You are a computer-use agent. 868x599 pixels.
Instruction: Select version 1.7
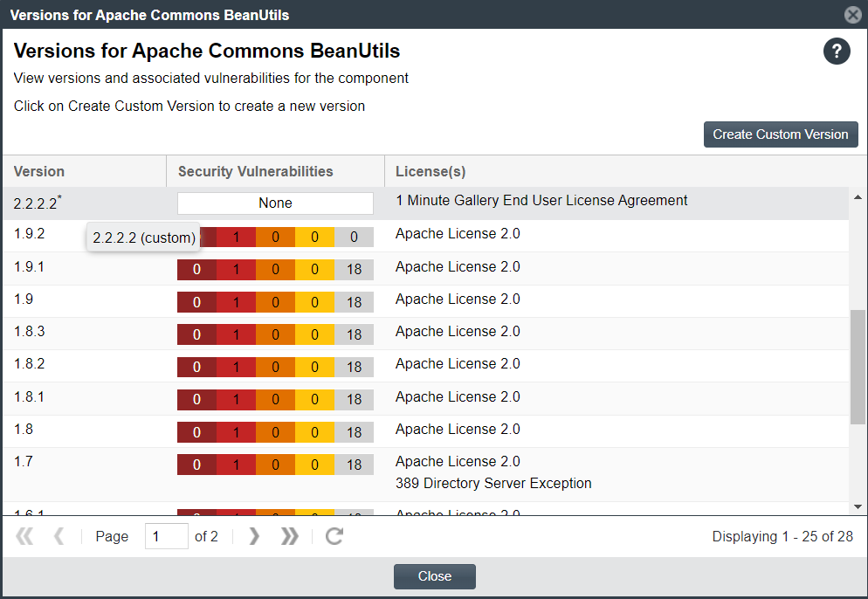24,461
